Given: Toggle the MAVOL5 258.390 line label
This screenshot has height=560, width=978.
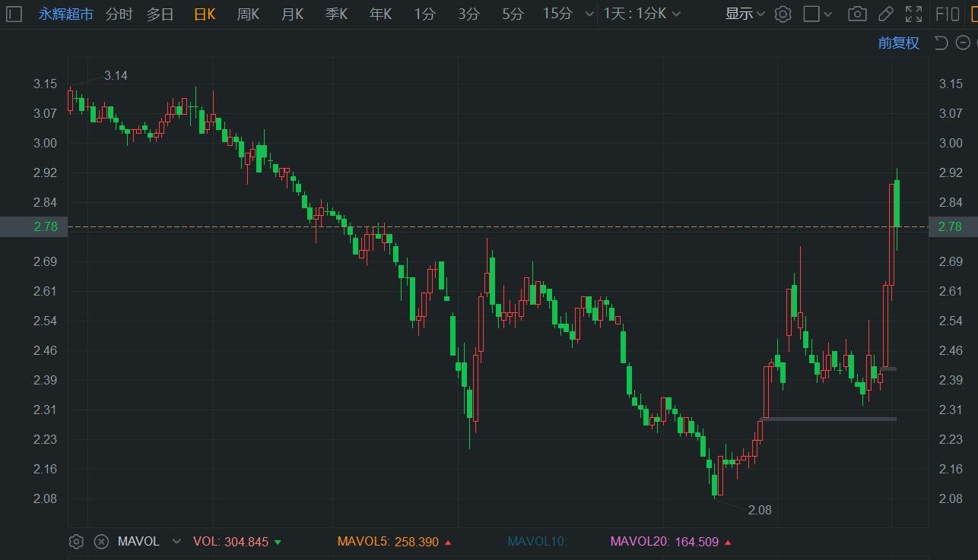Looking at the screenshot, I should [x=395, y=542].
